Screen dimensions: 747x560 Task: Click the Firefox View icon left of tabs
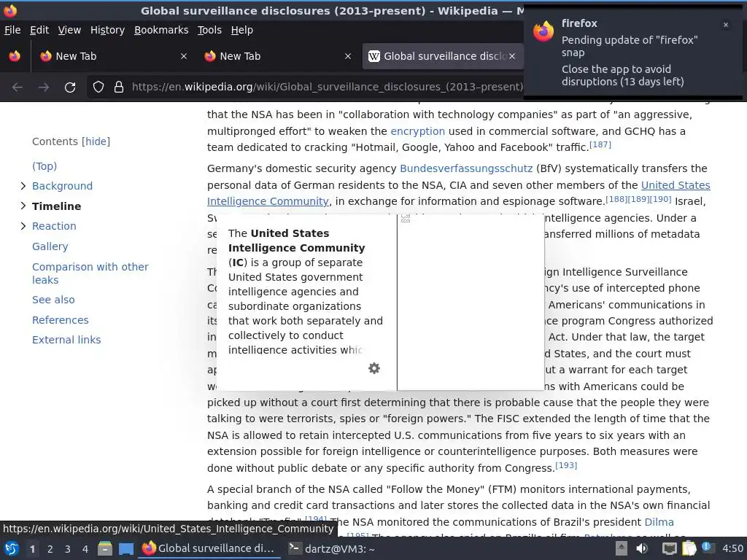click(15, 56)
